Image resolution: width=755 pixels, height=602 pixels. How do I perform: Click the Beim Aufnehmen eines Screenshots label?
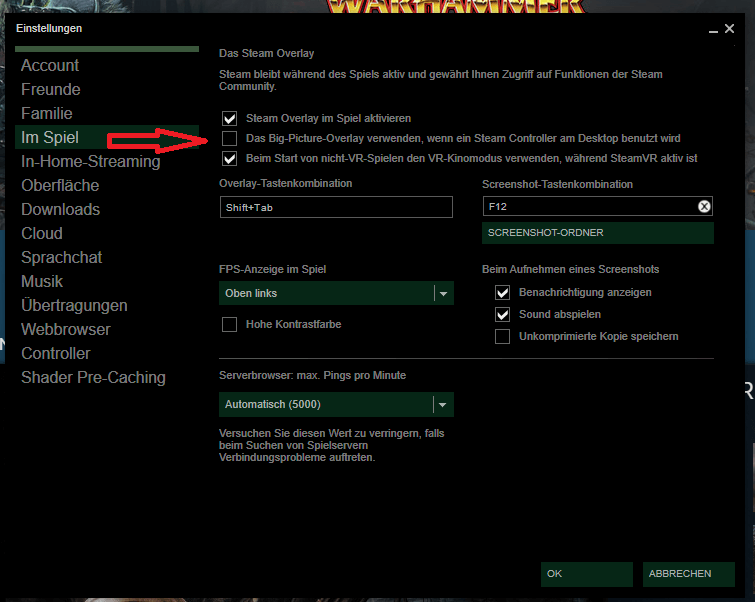click(x=571, y=269)
